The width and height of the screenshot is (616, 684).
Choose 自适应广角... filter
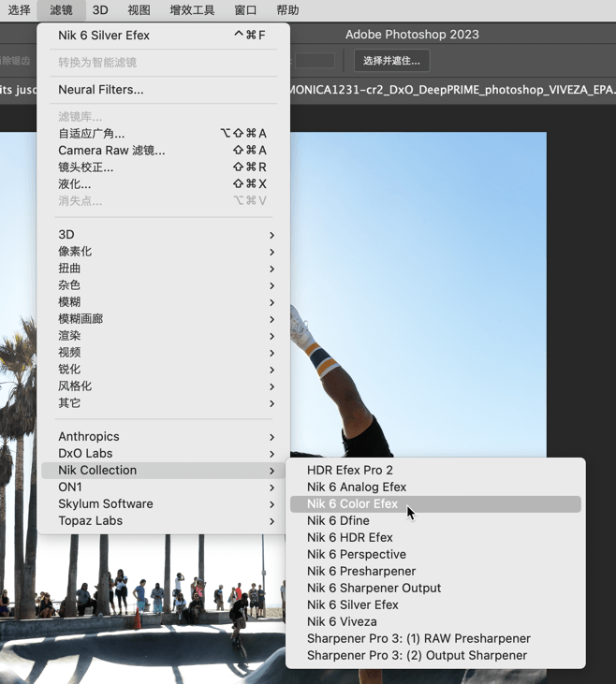(163, 134)
